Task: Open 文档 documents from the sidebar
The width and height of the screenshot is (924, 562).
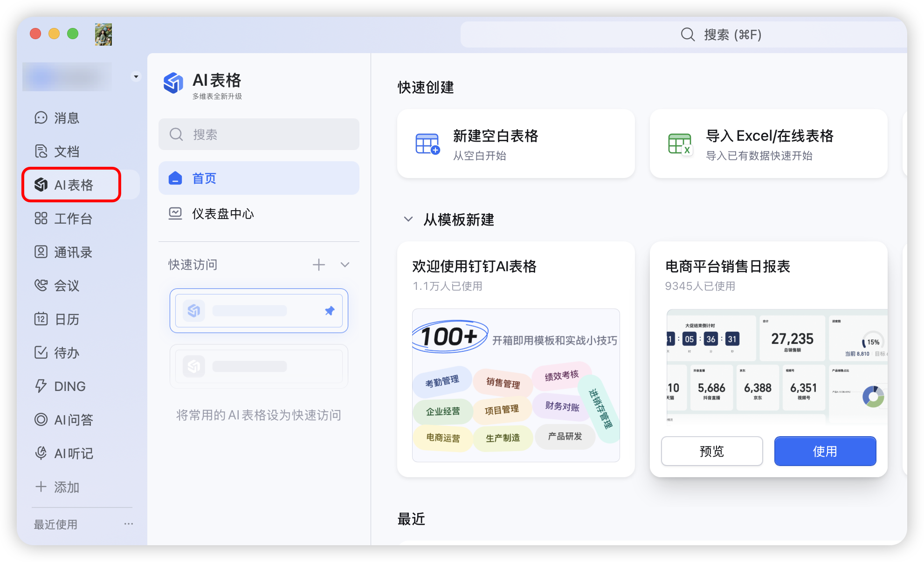Action: (41, 151)
